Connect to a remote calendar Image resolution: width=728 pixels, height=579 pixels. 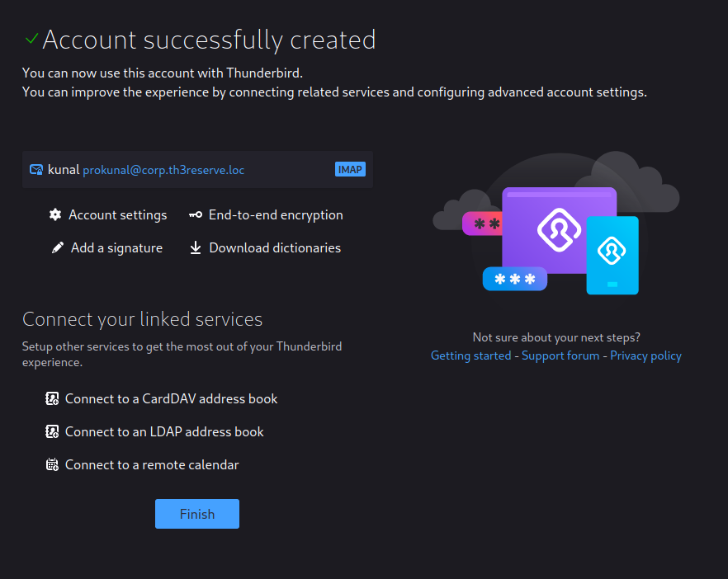[x=152, y=464]
